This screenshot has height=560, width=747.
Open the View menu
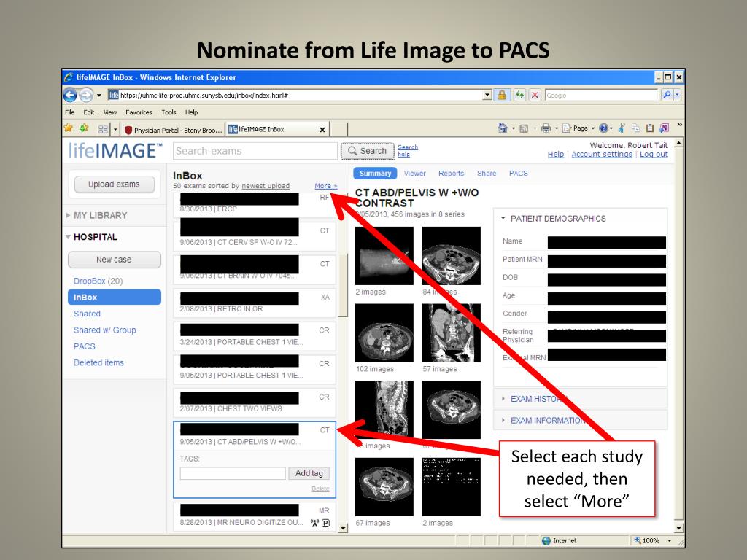(110, 112)
